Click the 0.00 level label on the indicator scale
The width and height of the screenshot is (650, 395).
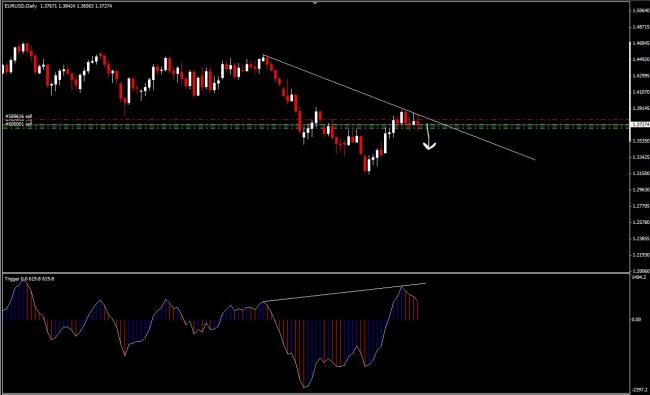636,320
